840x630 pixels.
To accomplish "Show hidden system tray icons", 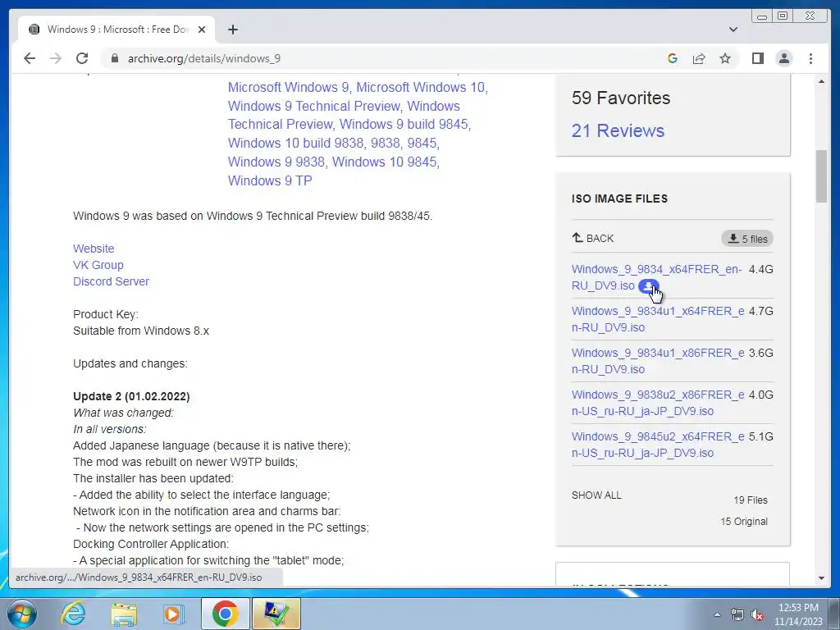I will (717, 615).
